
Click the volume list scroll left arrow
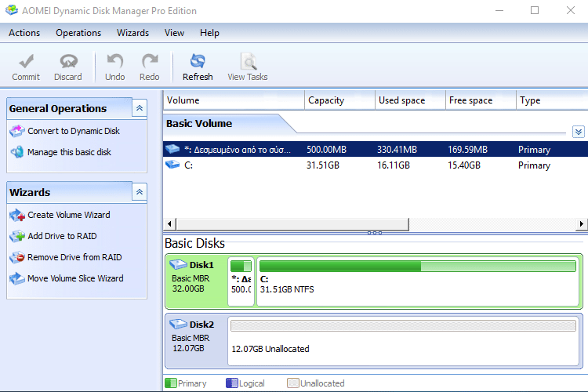(169, 224)
